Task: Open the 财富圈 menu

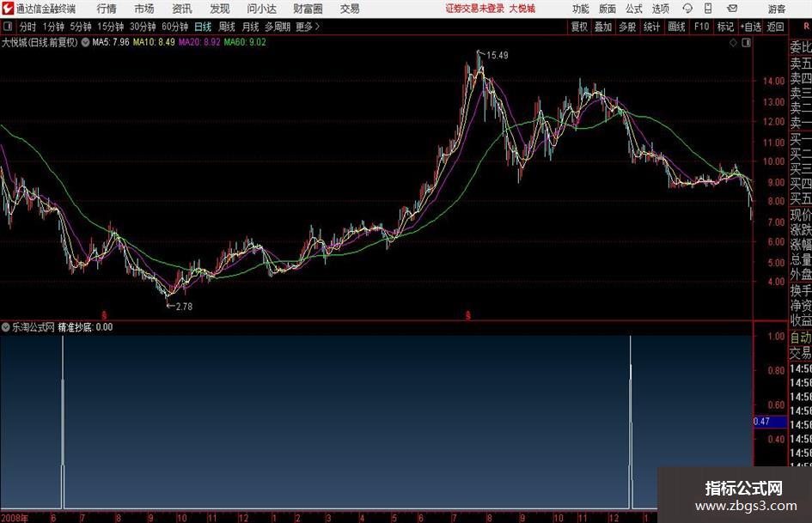Action: tap(308, 9)
